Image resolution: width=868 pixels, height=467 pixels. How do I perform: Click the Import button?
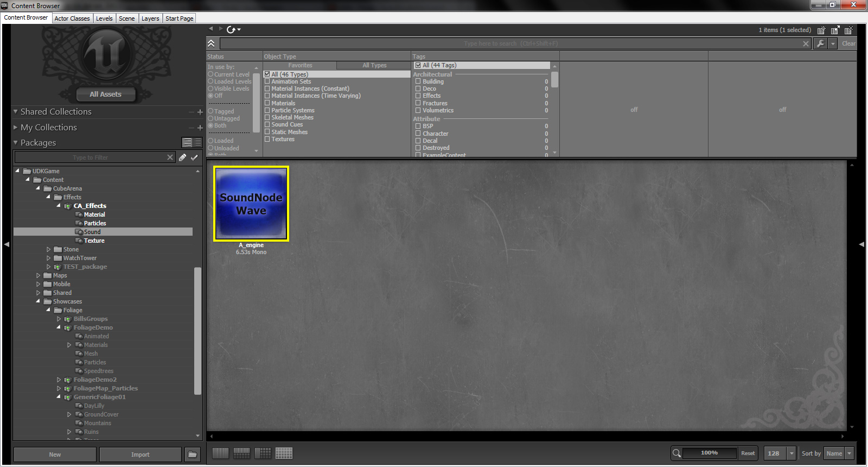click(x=140, y=455)
